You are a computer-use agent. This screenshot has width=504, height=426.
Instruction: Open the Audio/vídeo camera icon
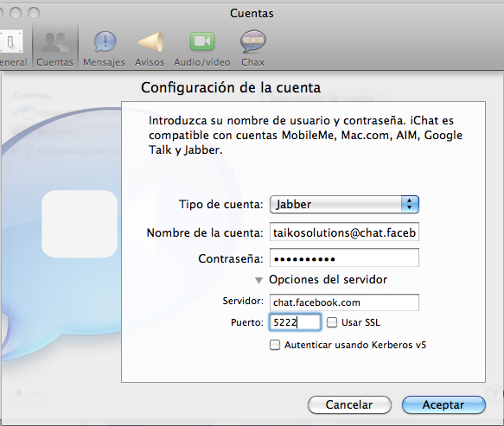202,41
